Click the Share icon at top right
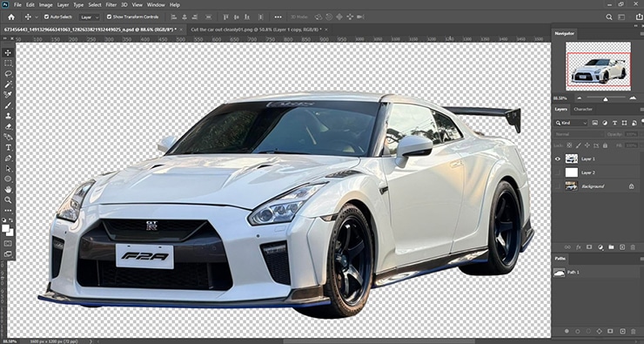The image size is (644, 344). pyautogui.click(x=639, y=17)
